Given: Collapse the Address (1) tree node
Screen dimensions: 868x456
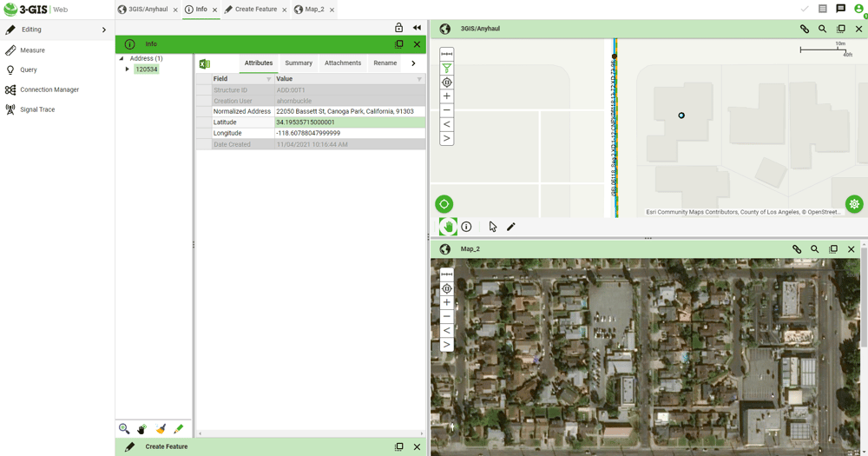Looking at the screenshot, I should [x=122, y=58].
